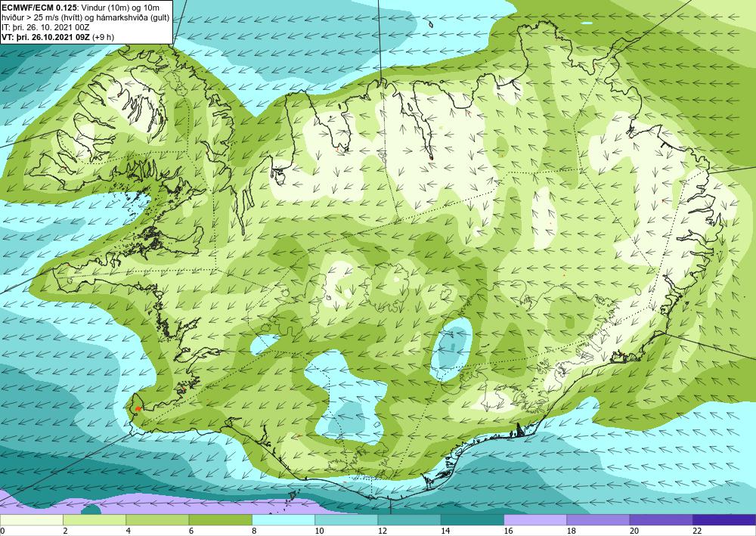The width and height of the screenshot is (756, 536).
Task: Select the "hviður > 25 m/s (hvítt)" text line
Action: 41,17
